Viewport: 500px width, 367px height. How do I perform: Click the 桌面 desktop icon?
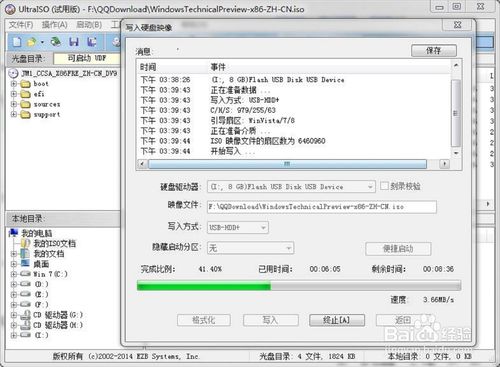(25, 264)
